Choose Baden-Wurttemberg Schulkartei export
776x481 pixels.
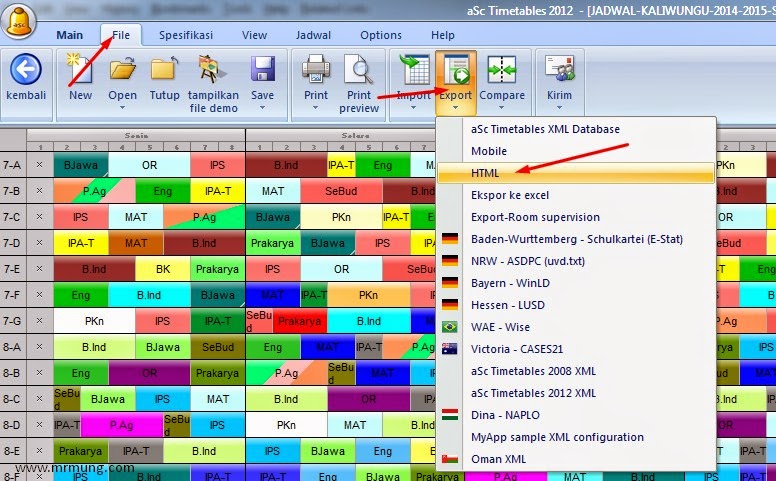[576, 239]
